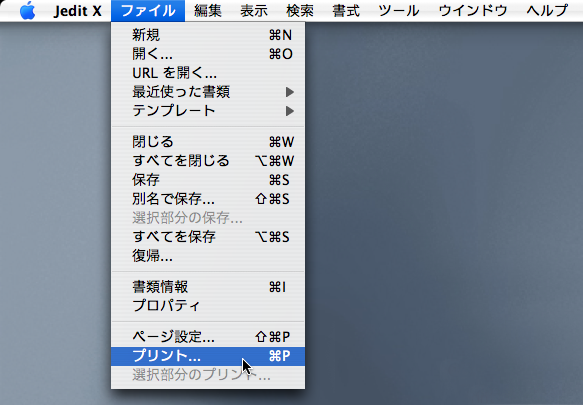
Task: Open 書類情報 from the menu
Action: 208,287
